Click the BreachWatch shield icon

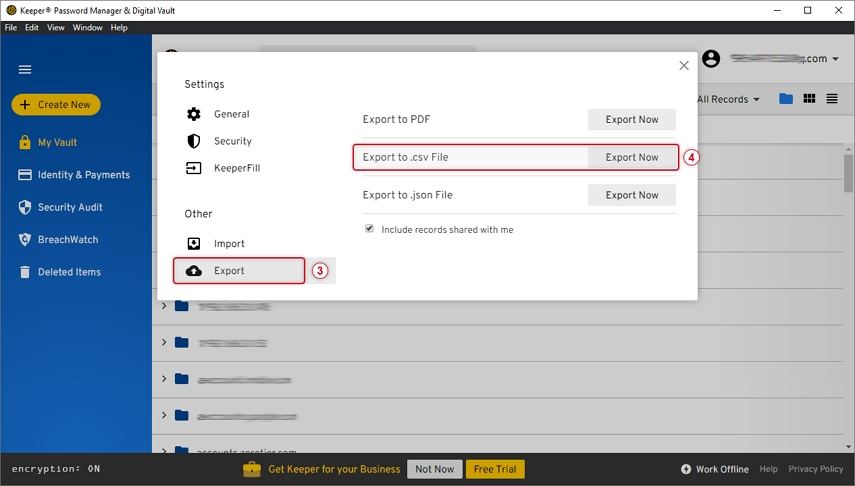click(25, 239)
